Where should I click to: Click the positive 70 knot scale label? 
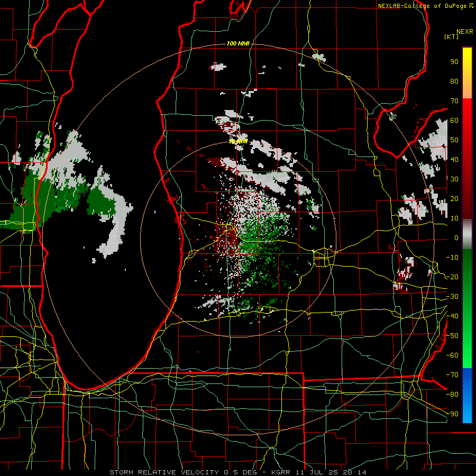click(x=454, y=101)
